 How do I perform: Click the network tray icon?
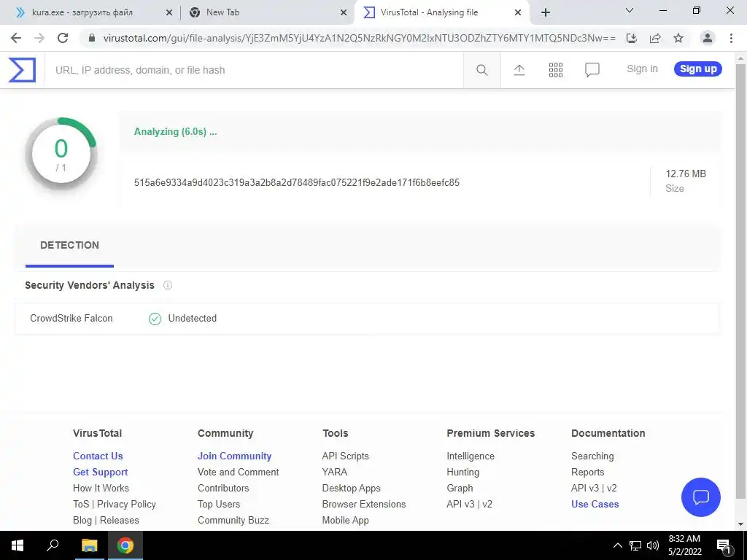[x=635, y=545]
